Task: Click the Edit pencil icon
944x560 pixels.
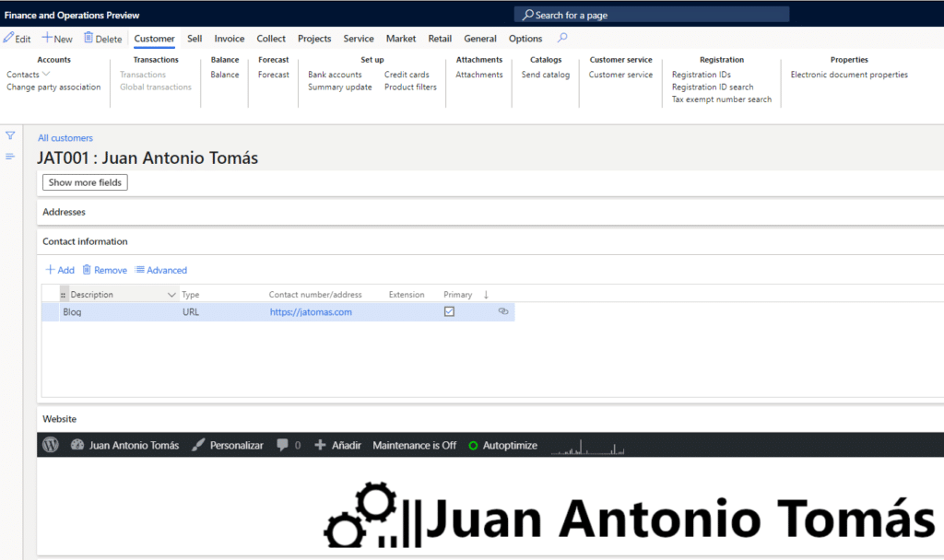Action: tap(8, 38)
